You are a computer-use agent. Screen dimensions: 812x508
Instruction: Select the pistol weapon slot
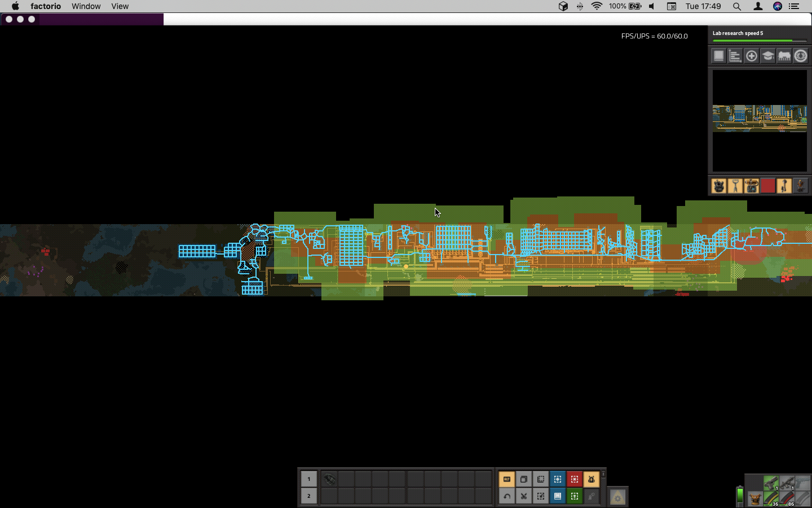click(x=771, y=483)
